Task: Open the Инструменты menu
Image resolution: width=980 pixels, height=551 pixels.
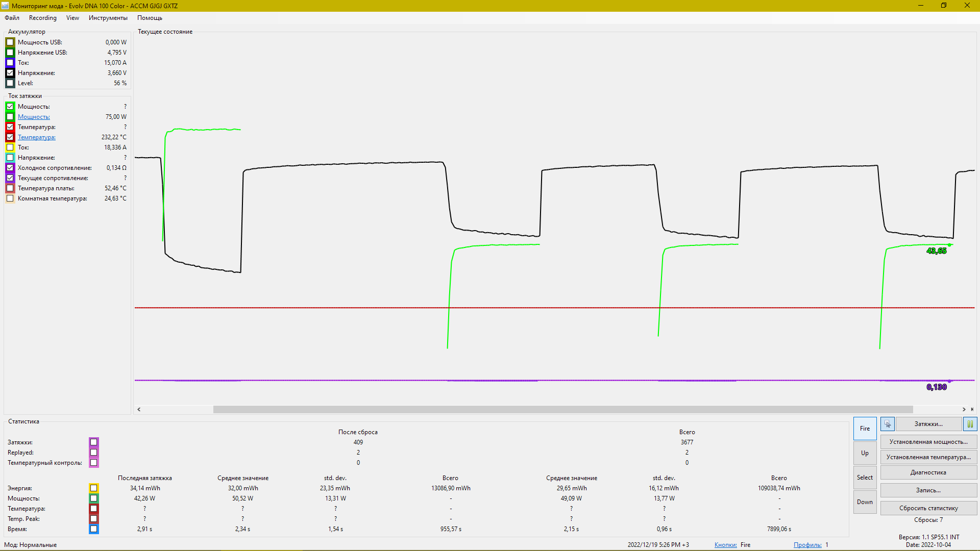Action: coord(108,18)
